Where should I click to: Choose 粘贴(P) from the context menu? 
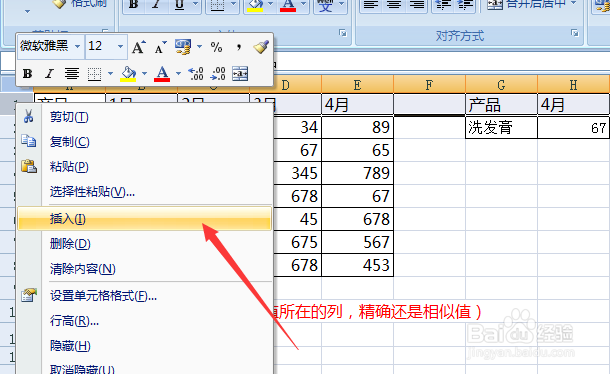pyautogui.click(x=145, y=167)
